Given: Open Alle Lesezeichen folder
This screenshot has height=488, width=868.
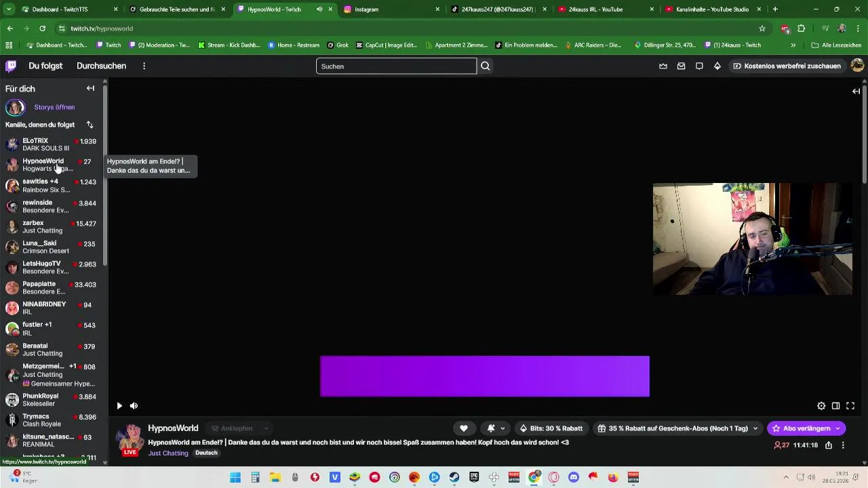Looking at the screenshot, I should click(x=836, y=45).
